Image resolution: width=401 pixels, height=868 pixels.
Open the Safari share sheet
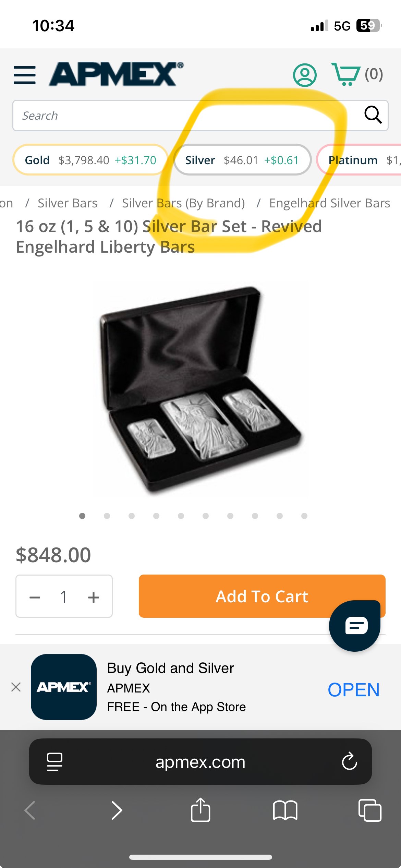pyautogui.click(x=200, y=810)
